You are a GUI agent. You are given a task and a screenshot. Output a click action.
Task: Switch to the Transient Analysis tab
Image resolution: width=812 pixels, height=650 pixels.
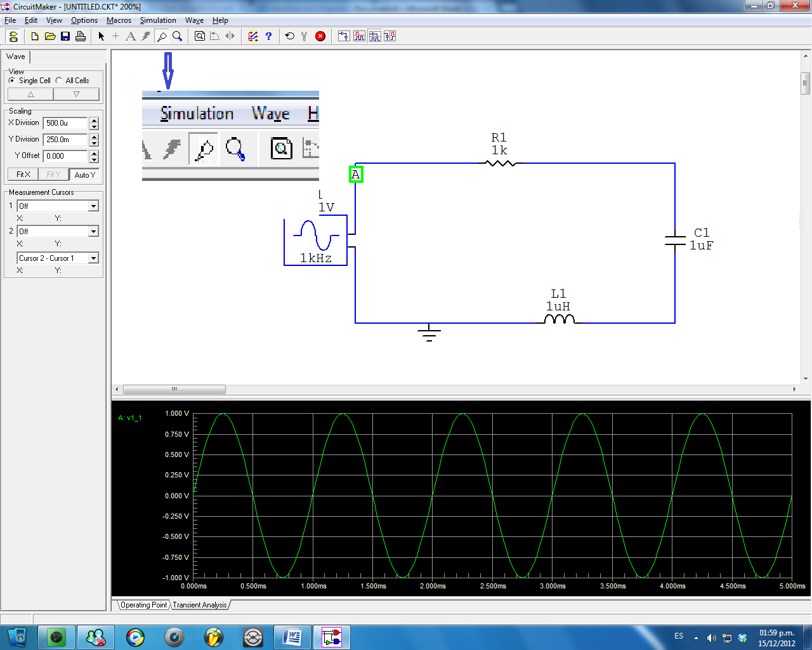tap(199, 604)
